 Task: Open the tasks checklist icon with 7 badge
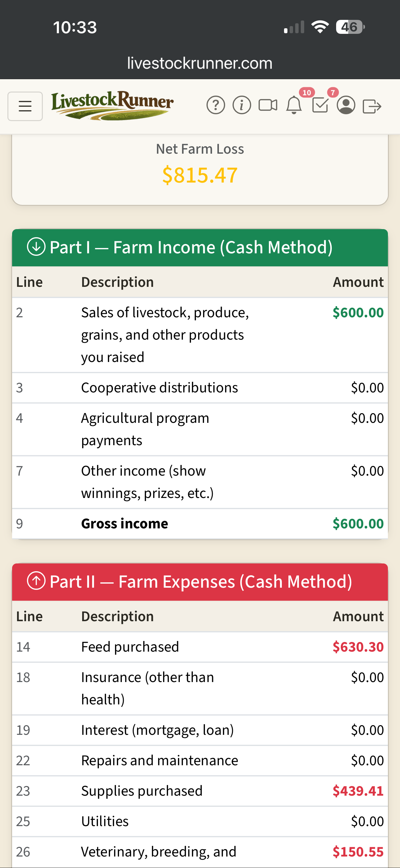point(320,106)
